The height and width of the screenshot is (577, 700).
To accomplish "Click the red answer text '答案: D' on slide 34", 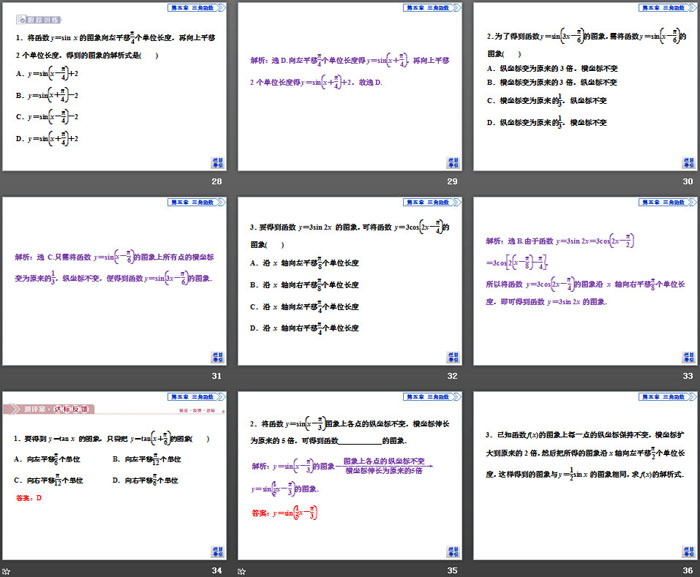I will click(29, 498).
